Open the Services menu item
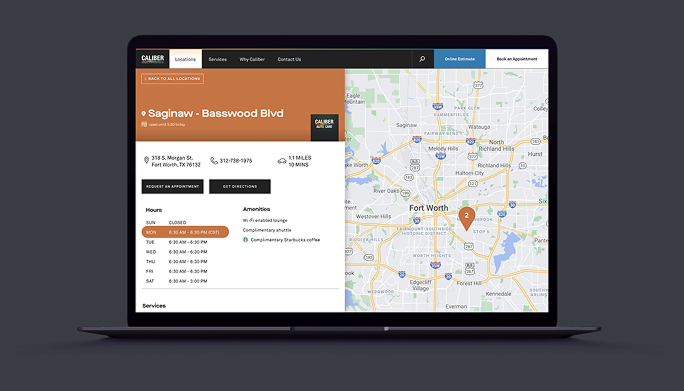Viewport: 684px width, 391px height. [218, 59]
